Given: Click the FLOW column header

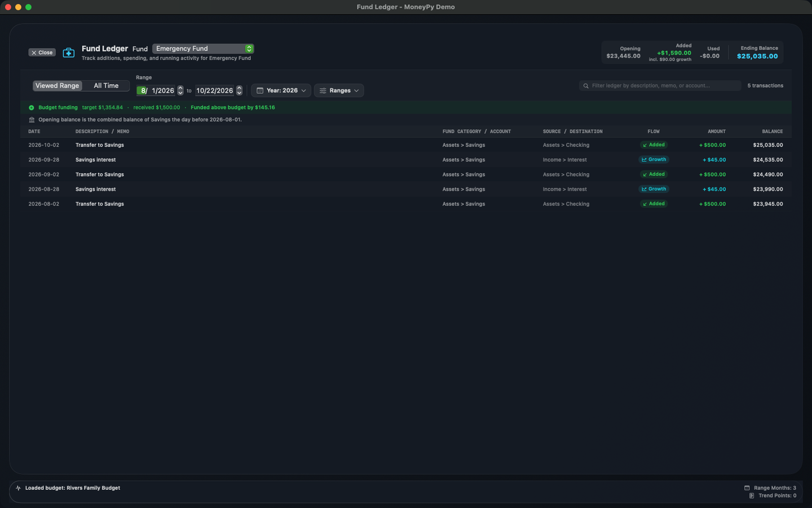Looking at the screenshot, I should 654,132.
